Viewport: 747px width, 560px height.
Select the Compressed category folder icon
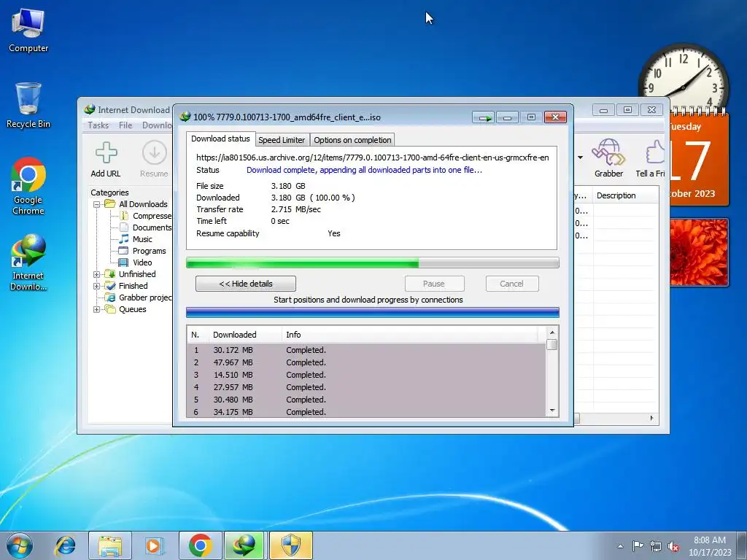pos(124,216)
